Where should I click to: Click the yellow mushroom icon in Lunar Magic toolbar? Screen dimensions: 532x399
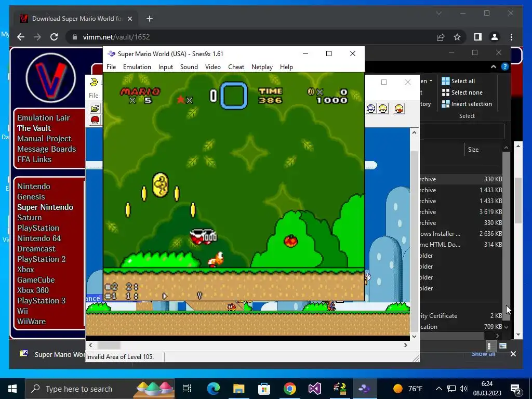point(383,109)
